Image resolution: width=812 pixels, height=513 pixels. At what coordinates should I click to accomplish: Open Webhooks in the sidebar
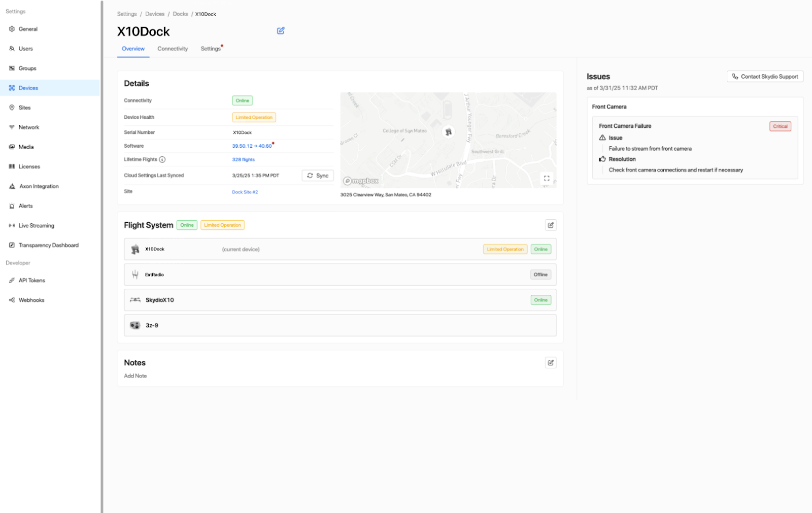pos(50,300)
